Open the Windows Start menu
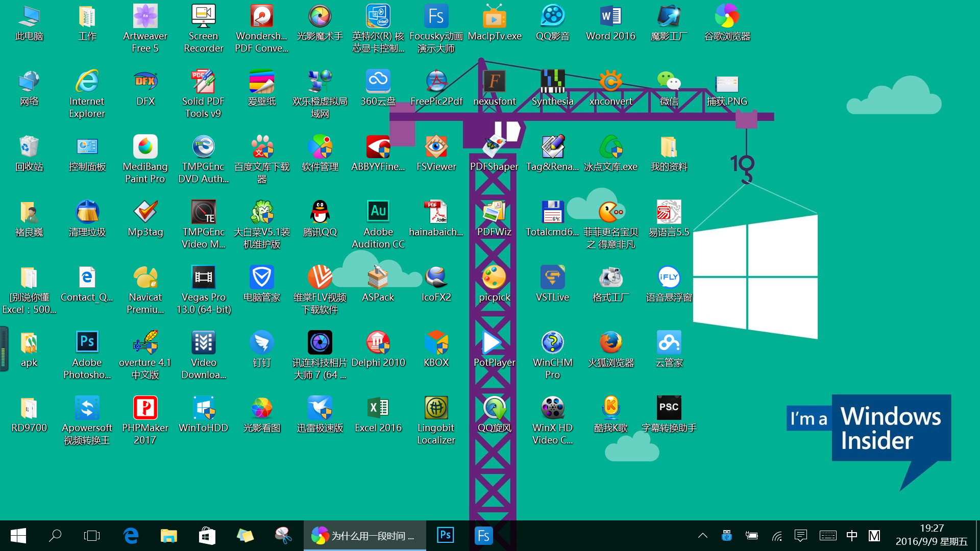Image resolution: width=980 pixels, height=551 pixels. click(18, 536)
